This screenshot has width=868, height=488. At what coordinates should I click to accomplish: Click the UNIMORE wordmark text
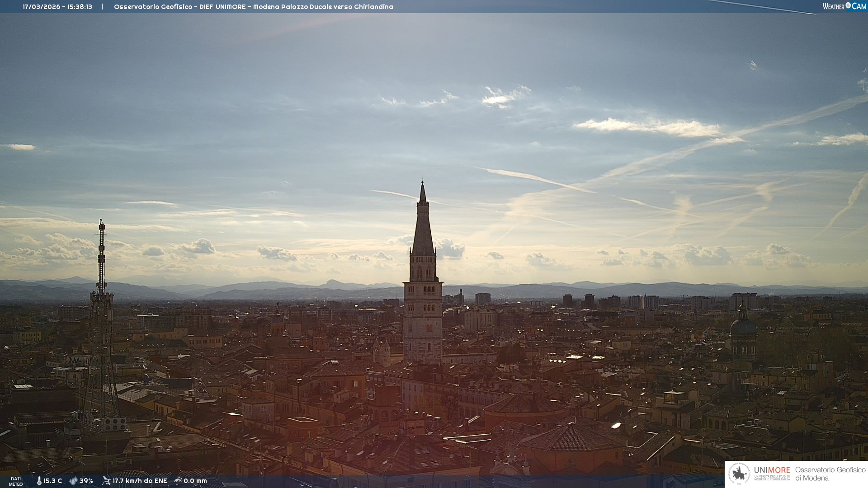pyautogui.click(x=772, y=470)
